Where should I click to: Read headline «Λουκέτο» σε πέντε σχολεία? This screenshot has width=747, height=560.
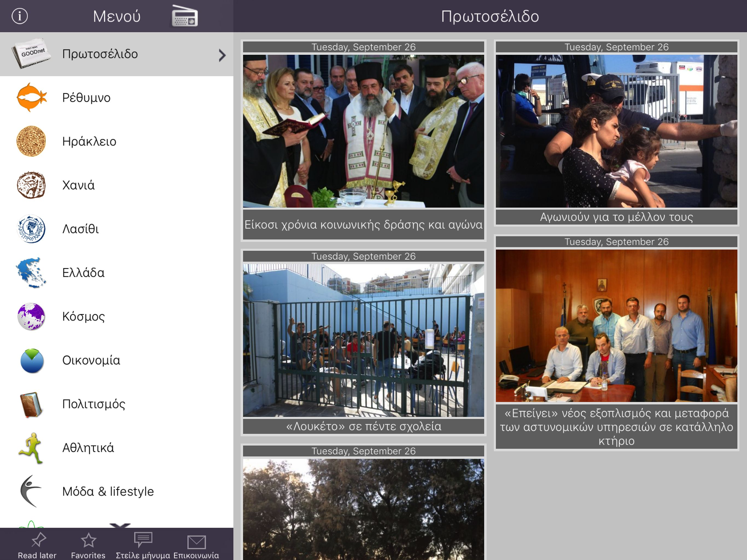pyautogui.click(x=363, y=426)
